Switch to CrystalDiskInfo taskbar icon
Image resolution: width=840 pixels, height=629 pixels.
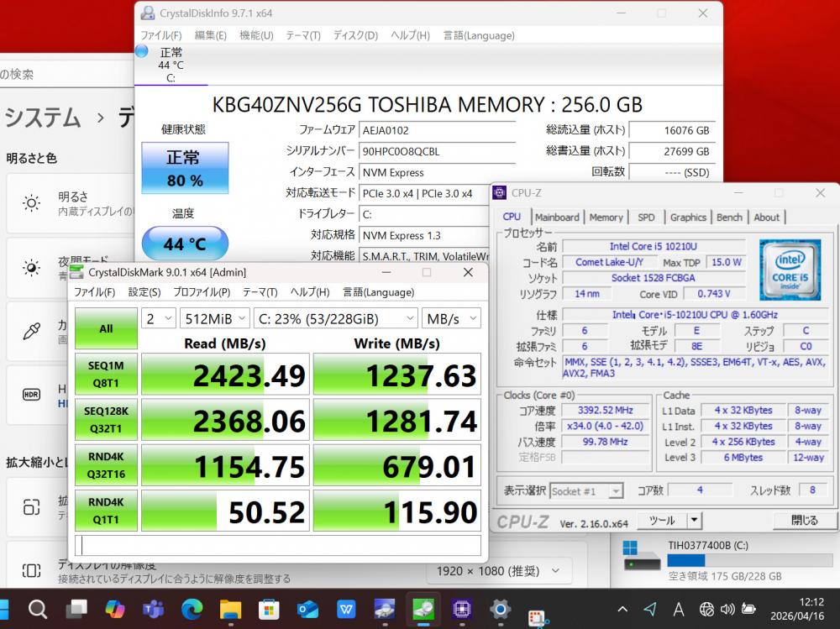coord(385,609)
